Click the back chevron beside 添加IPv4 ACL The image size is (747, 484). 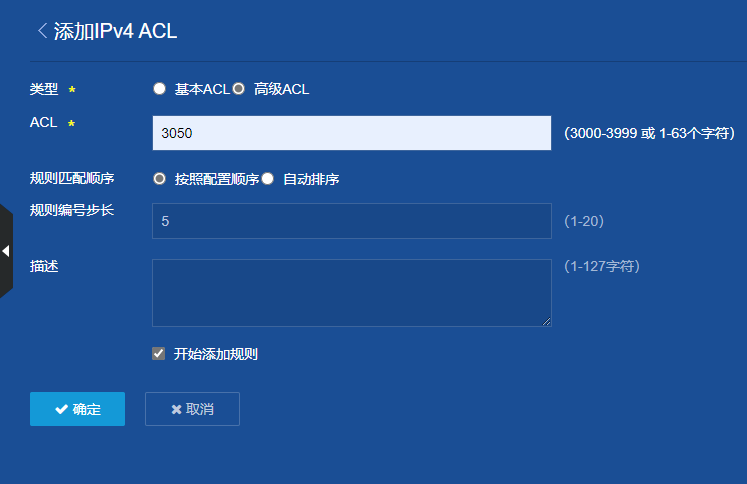click(42, 30)
